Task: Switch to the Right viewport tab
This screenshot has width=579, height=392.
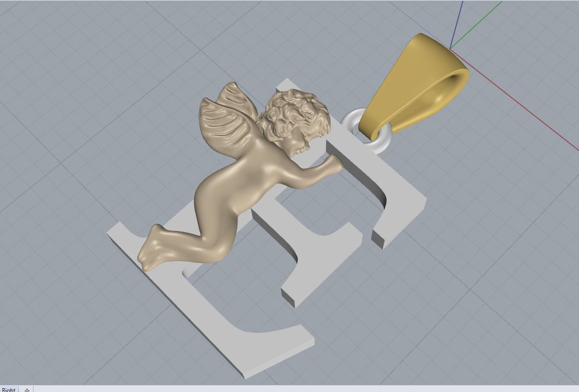Action: (x=8, y=389)
